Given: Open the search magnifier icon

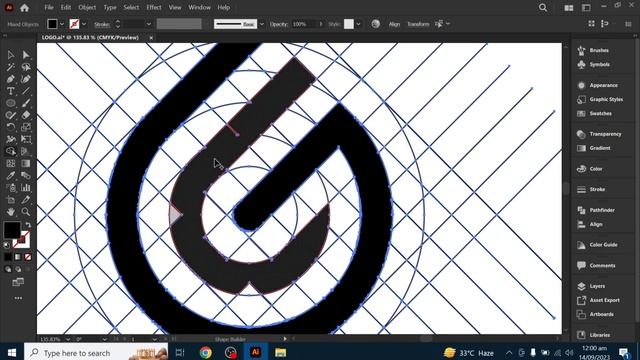Looking at the screenshot, I should point(543,7).
